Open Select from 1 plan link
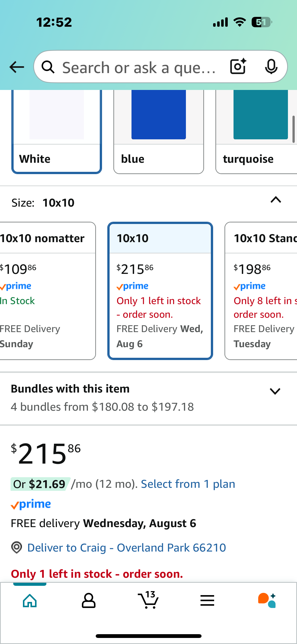This screenshot has height=644, width=297. (x=188, y=484)
